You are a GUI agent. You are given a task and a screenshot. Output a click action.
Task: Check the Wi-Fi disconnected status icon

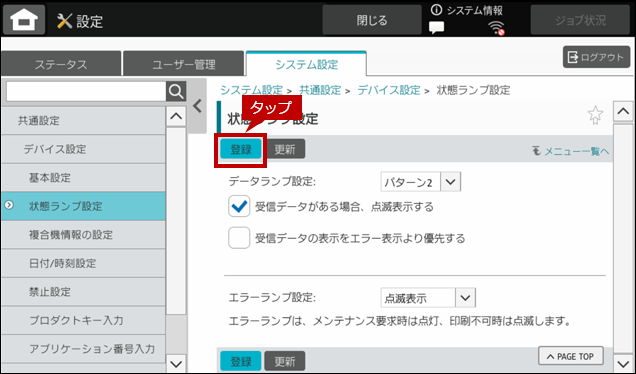click(x=496, y=28)
